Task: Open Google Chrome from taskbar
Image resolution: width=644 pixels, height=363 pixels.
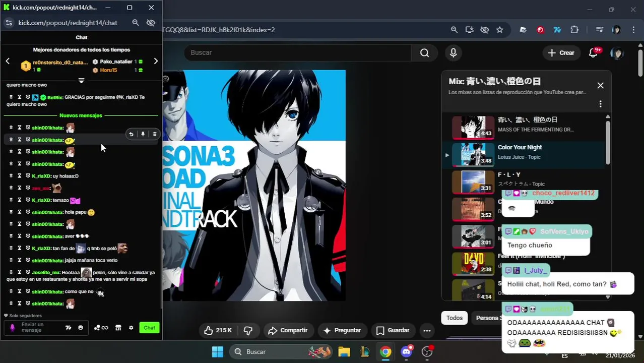Action: pos(385,351)
